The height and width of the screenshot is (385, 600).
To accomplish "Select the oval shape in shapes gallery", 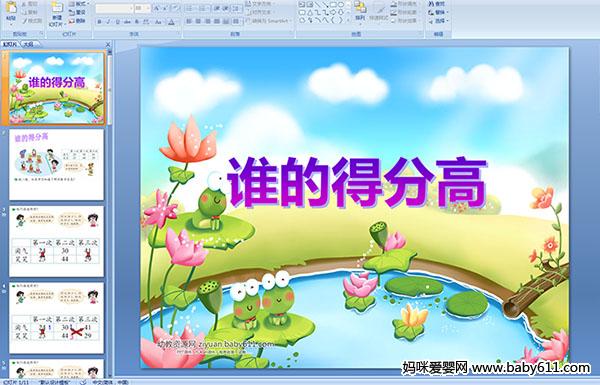I will click(342, 5).
